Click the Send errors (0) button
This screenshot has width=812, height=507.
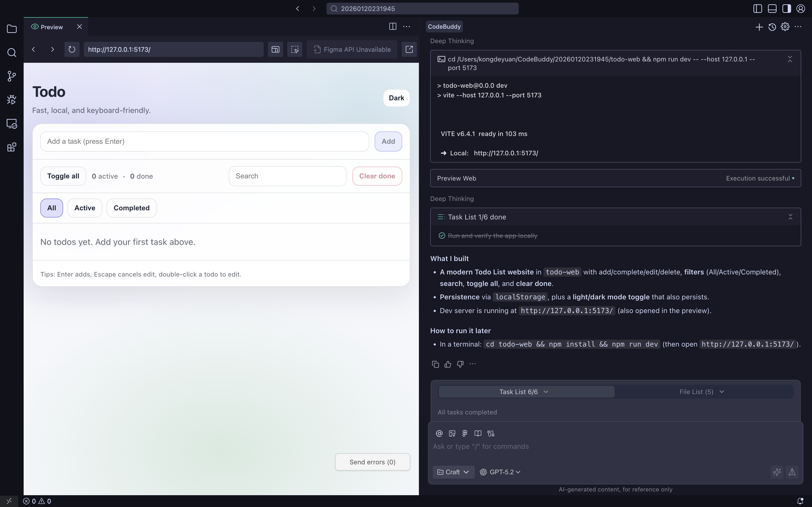pos(372,462)
